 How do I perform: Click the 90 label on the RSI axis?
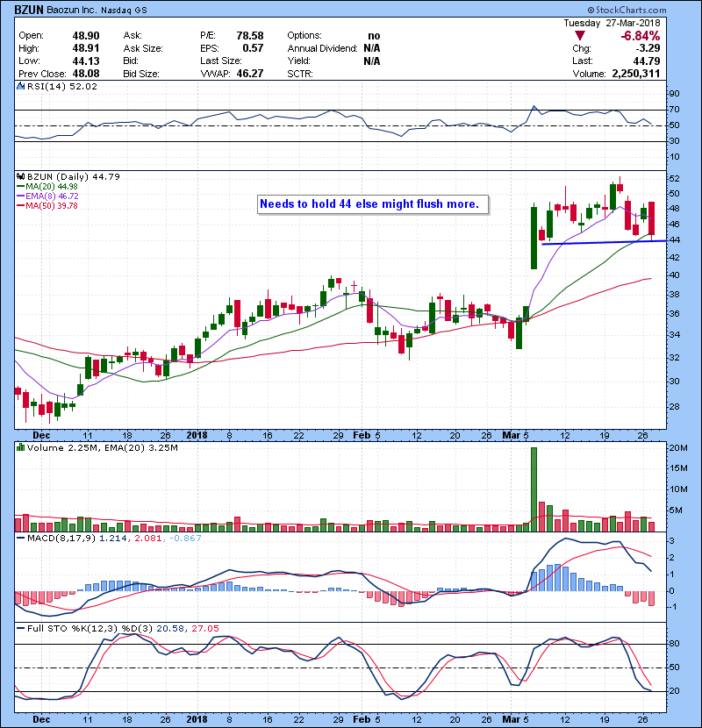[674, 94]
